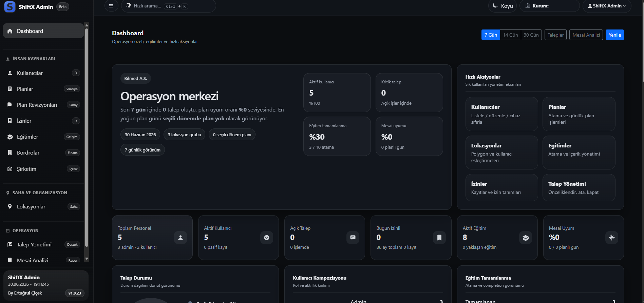The image size is (644, 303).
Task: Open the Kritik talep stat tile
Action: (x=409, y=93)
